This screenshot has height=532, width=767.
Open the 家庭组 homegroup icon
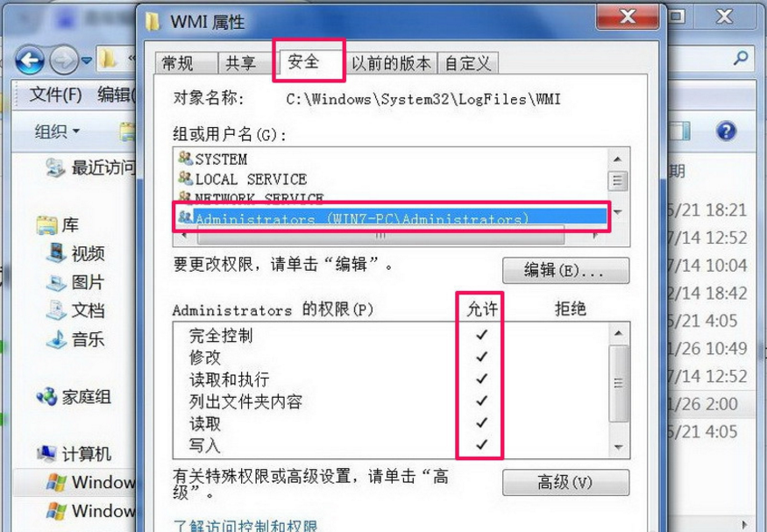coord(47,396)
